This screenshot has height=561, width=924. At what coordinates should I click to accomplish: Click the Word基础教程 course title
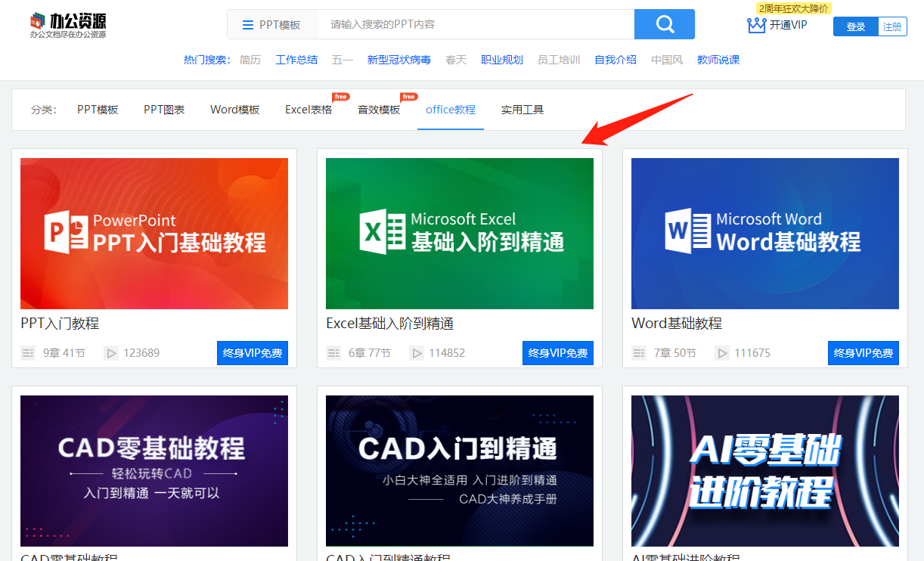[677, 324]
